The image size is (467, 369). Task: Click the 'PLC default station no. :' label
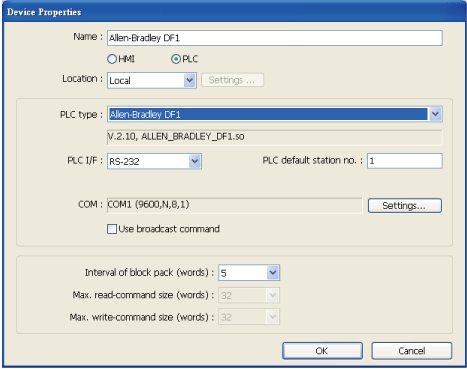point(312,161)
